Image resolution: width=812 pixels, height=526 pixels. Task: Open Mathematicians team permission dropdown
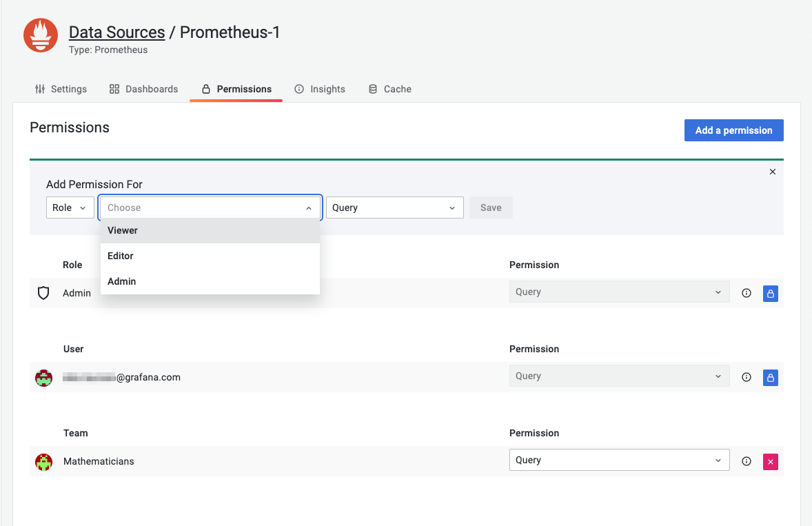coord(619,460)
